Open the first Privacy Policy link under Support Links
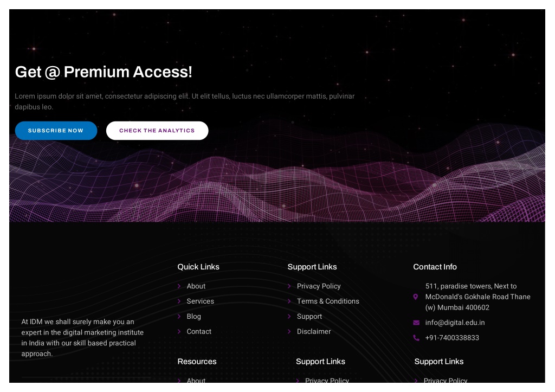Image resolution: width=555 pixels, height=392 pixels. click(x=319, y=286)
